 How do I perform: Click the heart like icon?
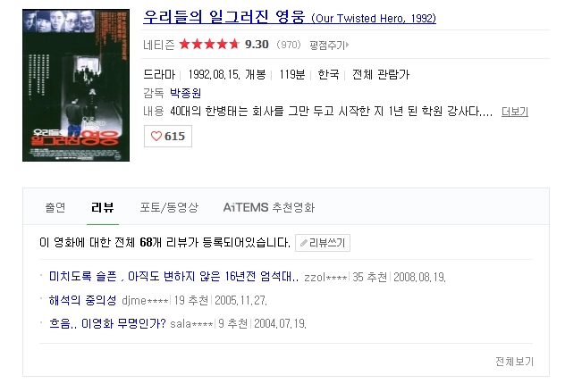coord(156,137)
